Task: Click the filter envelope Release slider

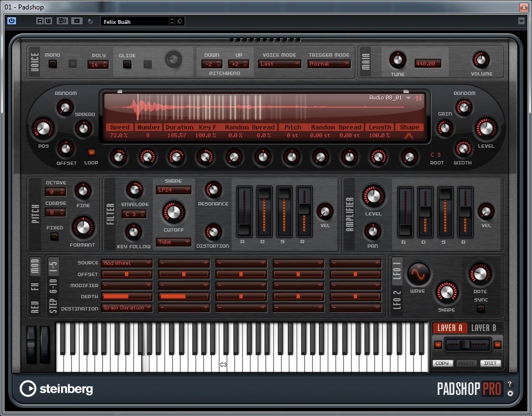Action: tap(304, 212)
